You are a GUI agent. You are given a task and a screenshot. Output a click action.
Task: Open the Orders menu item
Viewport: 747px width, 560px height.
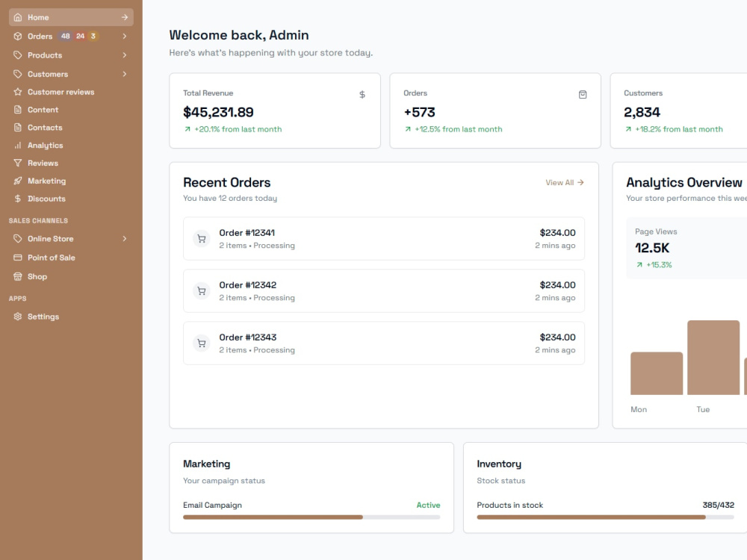[71, 36]
